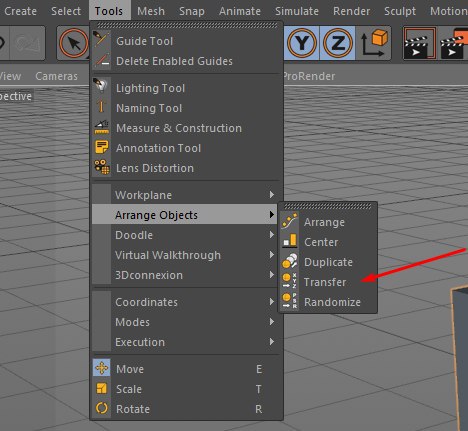Click the Scale tool icon
The height and width of the screenshot is (431, 468).
(101, 389)
